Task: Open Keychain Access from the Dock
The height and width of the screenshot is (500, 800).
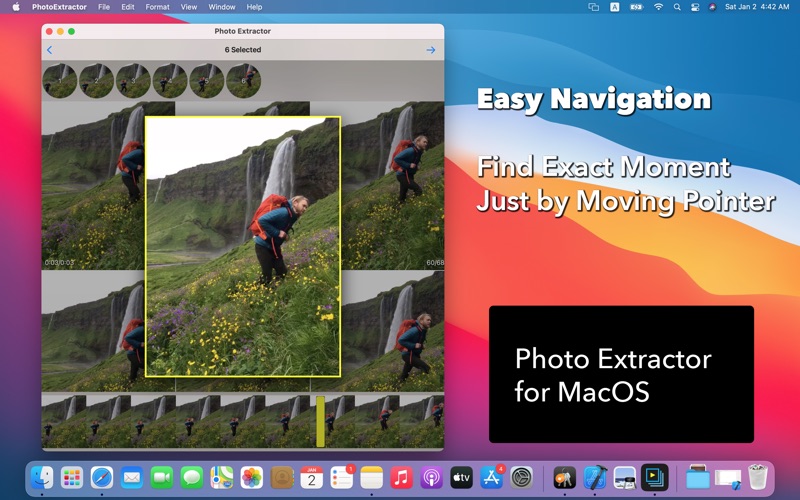Action: tap(564, 478)
